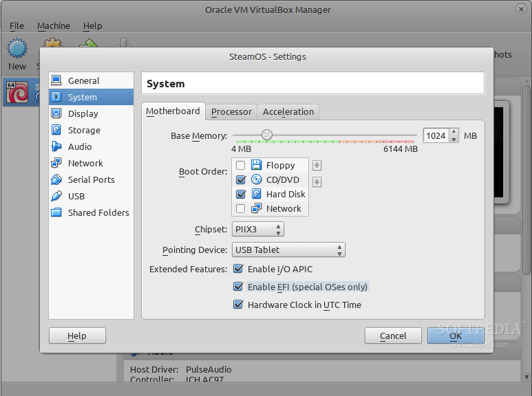This screenshot has width=532, height=396.
Task: Enable Floppy in boot order
Action: [x=240, y=165]
